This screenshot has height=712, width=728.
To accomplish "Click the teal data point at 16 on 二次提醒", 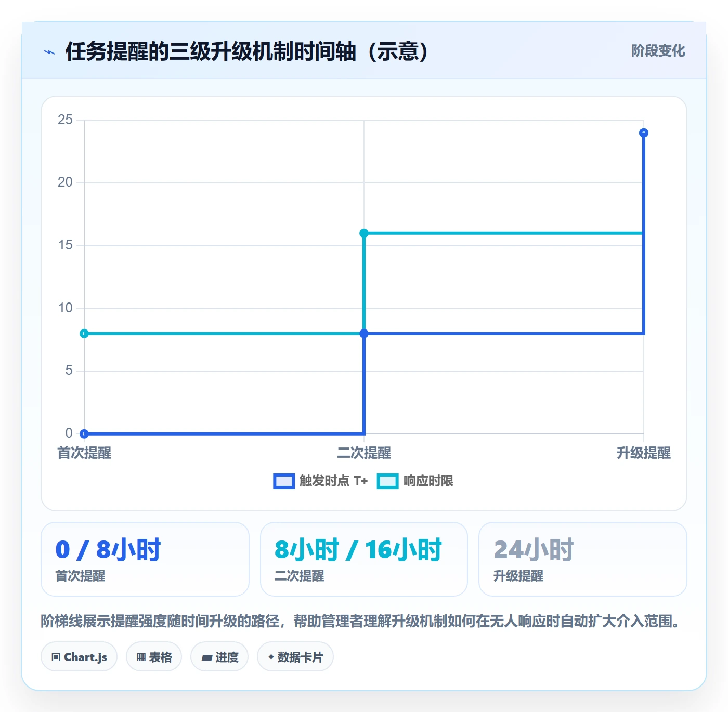I will tap(364, 233).
